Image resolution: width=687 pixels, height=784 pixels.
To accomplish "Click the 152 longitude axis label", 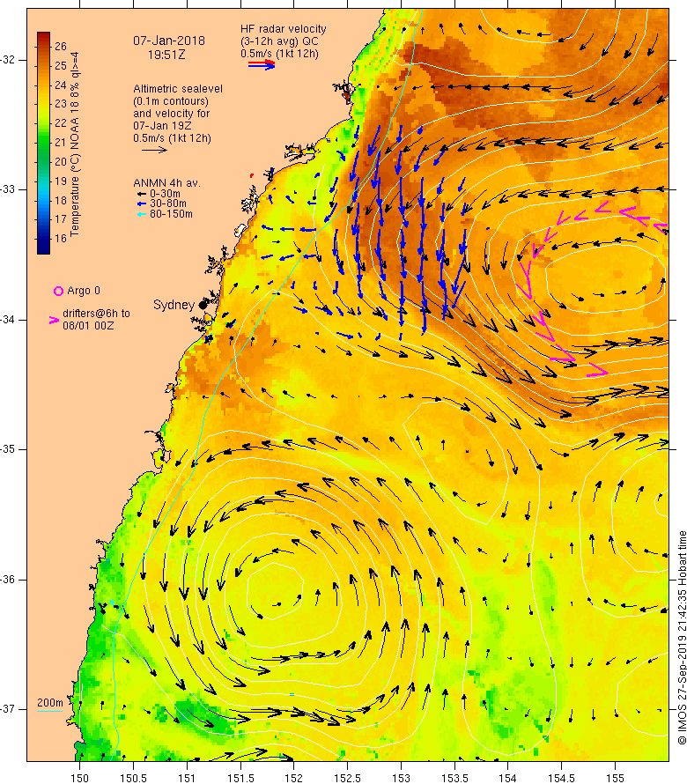I will [293, 778].
